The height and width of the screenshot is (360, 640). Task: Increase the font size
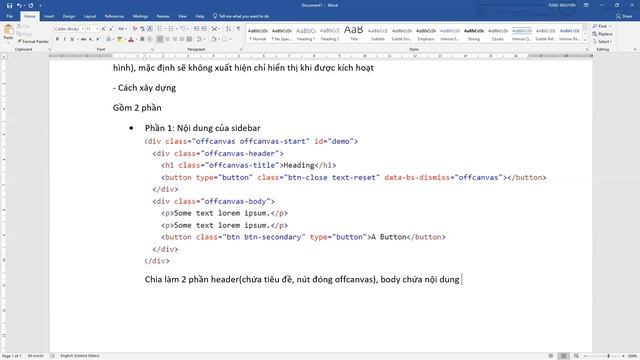tap(103, 29)
